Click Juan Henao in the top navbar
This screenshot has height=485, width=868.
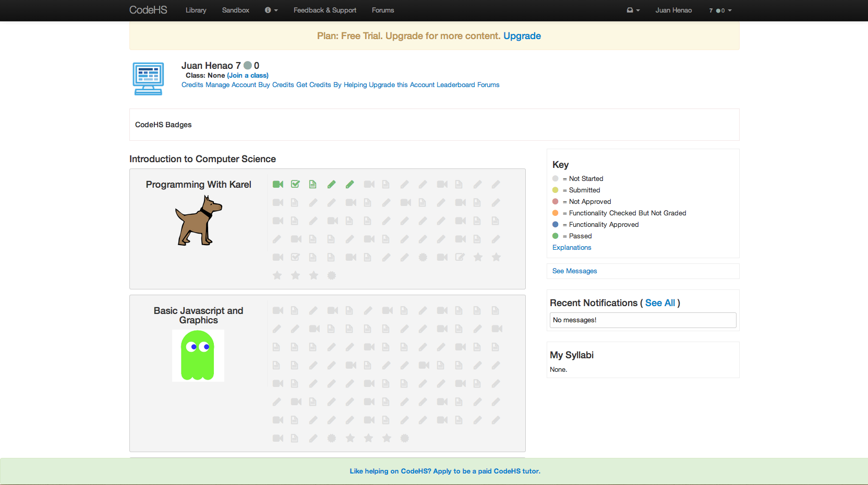click(674, 10)
